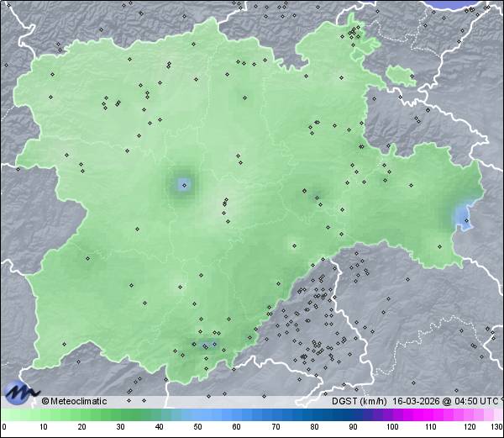Click the DGST (km/h) label
Image resolution: width=504 pixels, height=438 pixels.
[x=359, y=402]
